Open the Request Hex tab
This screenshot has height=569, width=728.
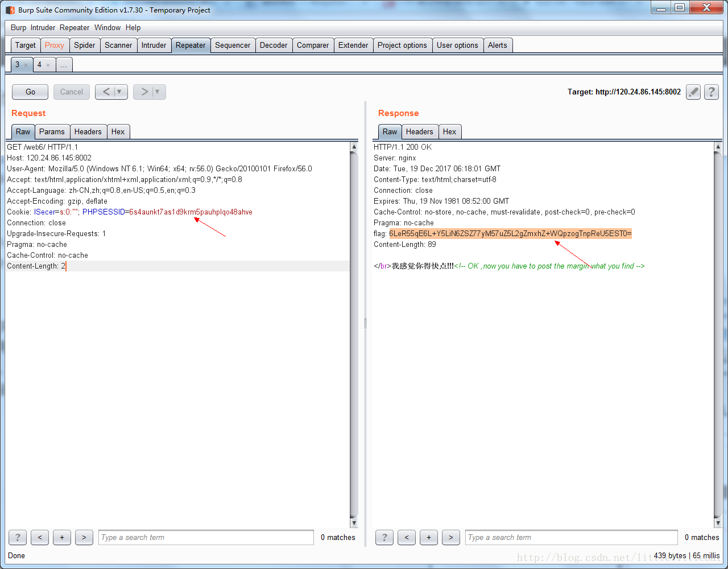click(118, 131)
